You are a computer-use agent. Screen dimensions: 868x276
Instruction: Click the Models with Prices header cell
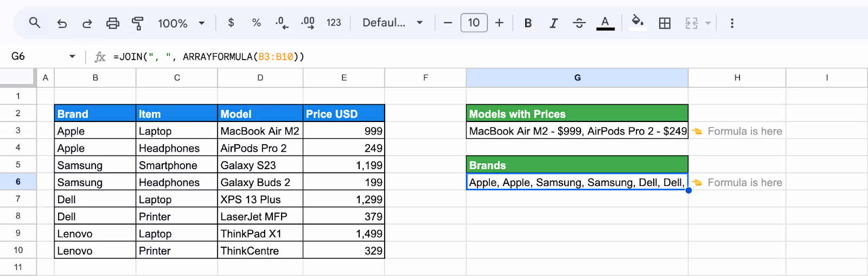tap(577, 113)
